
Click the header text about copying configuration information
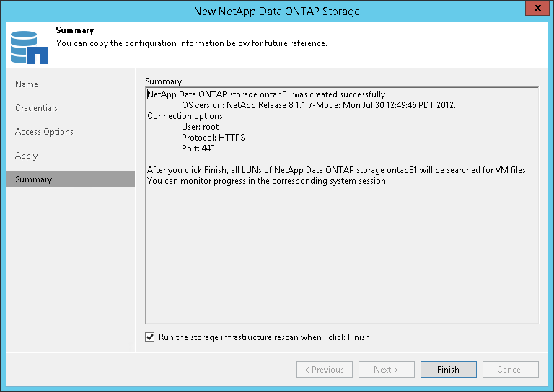(x=191, y=43)
